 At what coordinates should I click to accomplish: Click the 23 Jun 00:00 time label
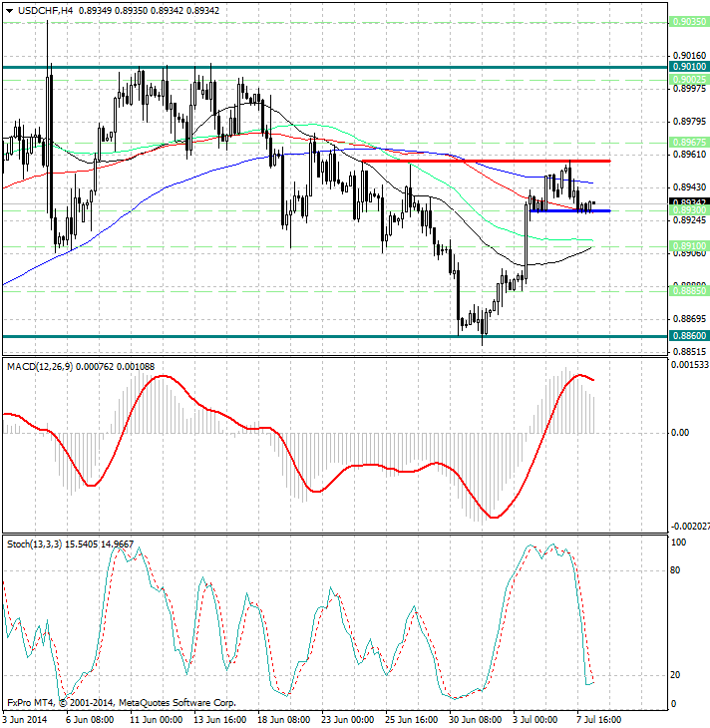point(348,720)
